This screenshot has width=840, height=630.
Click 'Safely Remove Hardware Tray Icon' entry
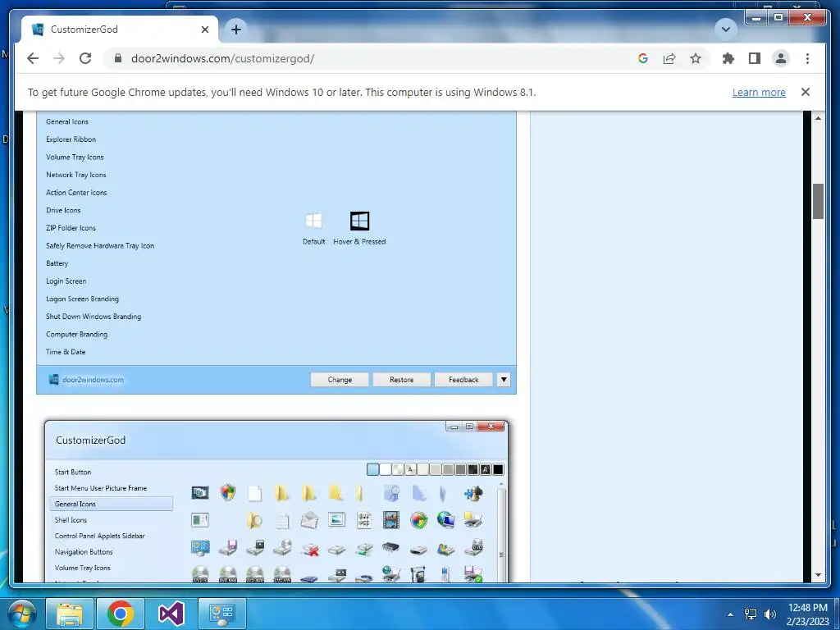click(x=100, y=246)
